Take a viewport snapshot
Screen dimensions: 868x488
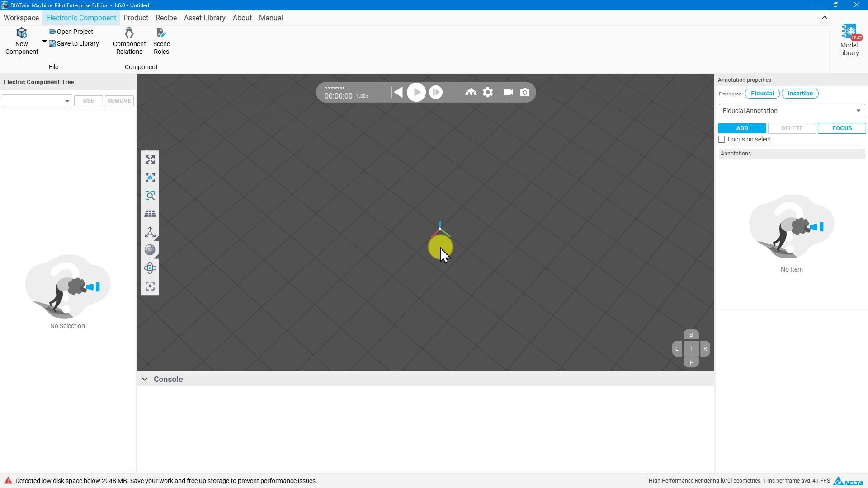[x=524, y=92]
